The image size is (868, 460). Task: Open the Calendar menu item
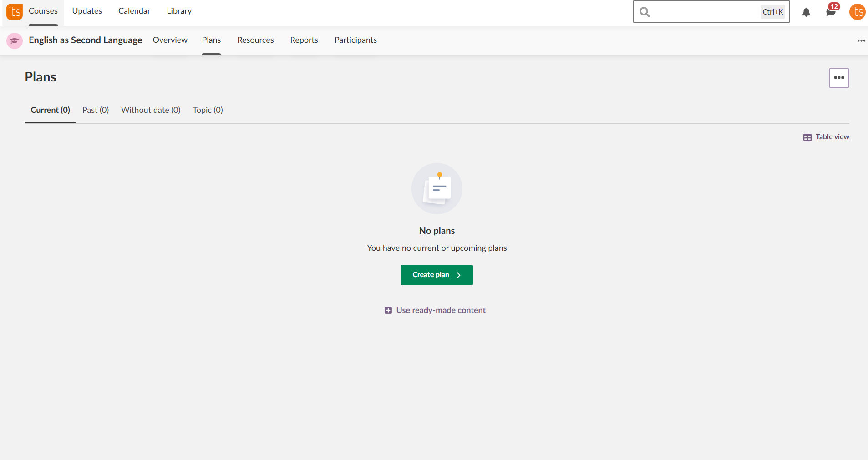[x=134, y=11]
